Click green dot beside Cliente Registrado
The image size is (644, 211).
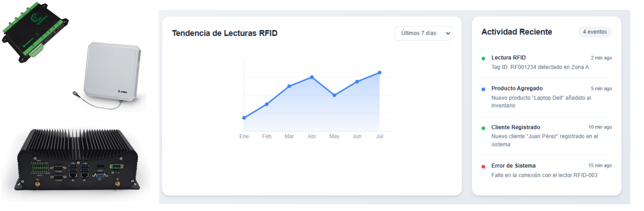(483, 128)
